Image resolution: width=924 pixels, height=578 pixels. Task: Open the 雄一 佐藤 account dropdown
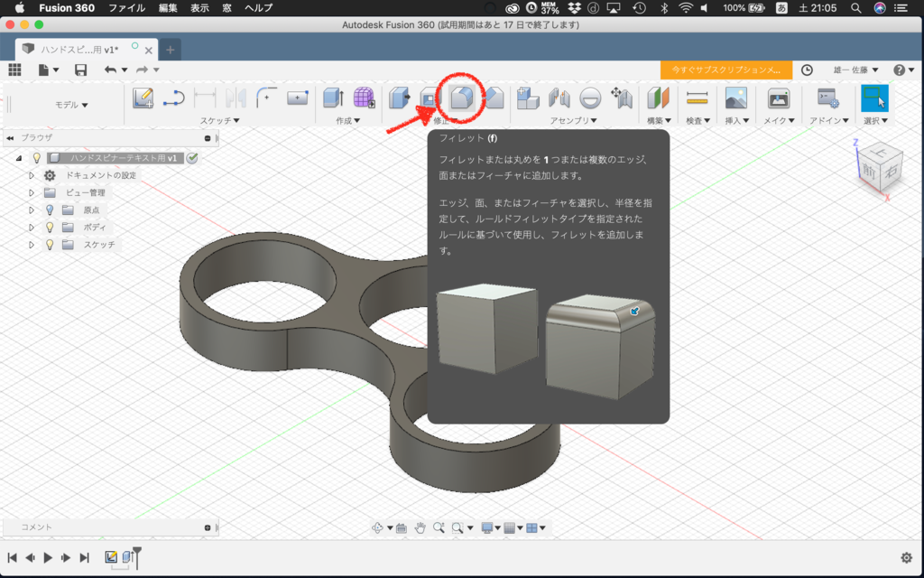tap(855, 70)
